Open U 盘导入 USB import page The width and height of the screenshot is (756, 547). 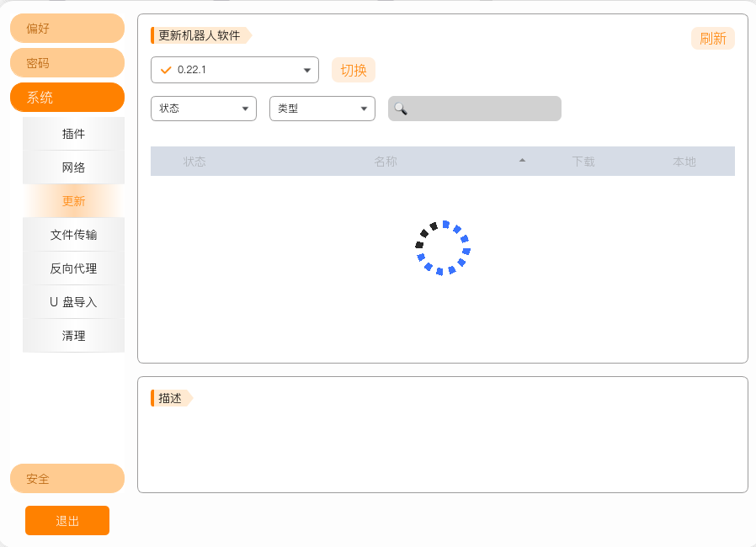[74, 302]
